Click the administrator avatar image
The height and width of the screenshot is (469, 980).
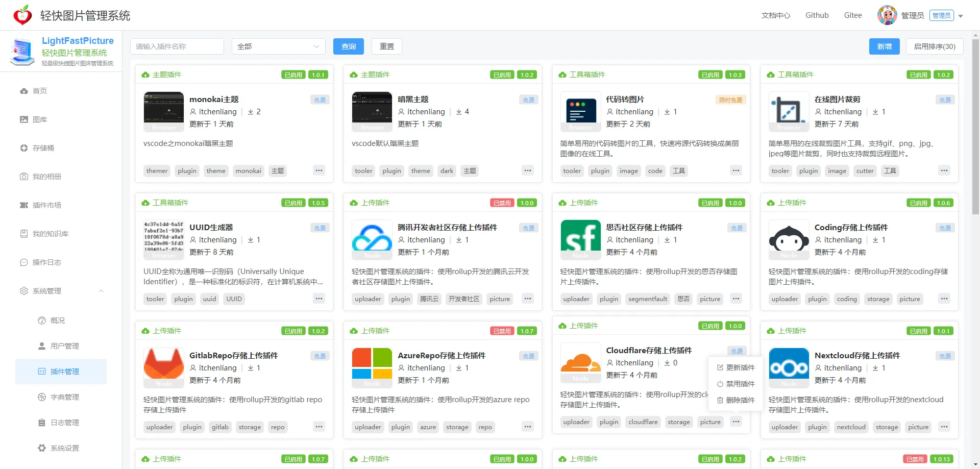887,15
